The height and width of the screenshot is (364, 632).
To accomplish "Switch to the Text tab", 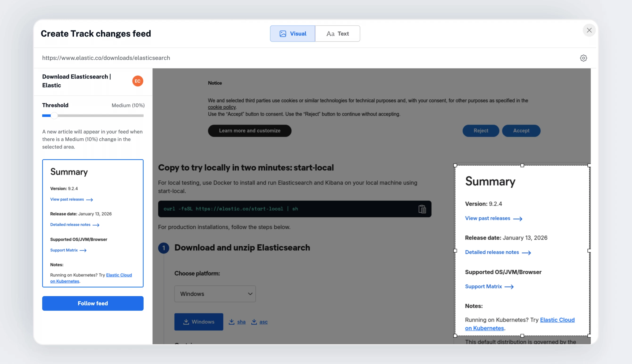I will point(337,33).
